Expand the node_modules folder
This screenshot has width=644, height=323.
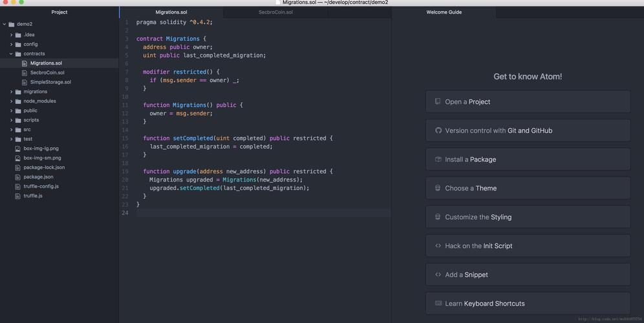(11, 101)
